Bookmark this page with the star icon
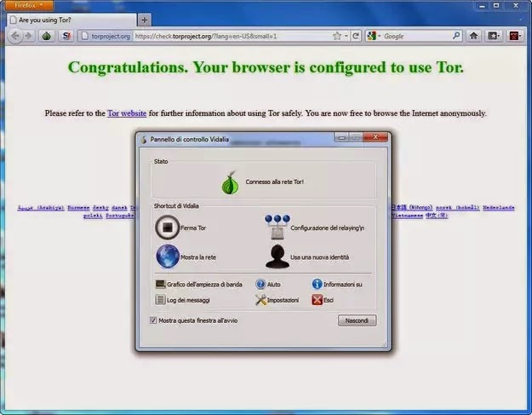The width and height of the screenshot is (532, 415). coord(336,36)
